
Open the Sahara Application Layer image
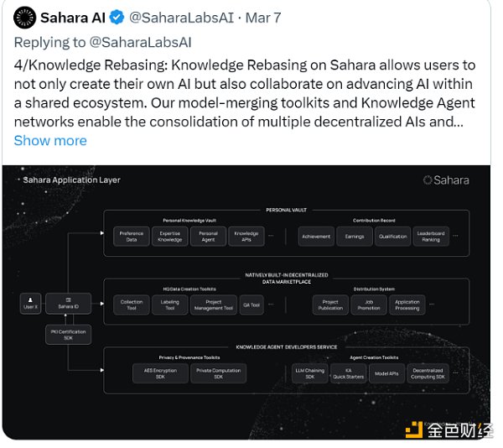(246, 302)
